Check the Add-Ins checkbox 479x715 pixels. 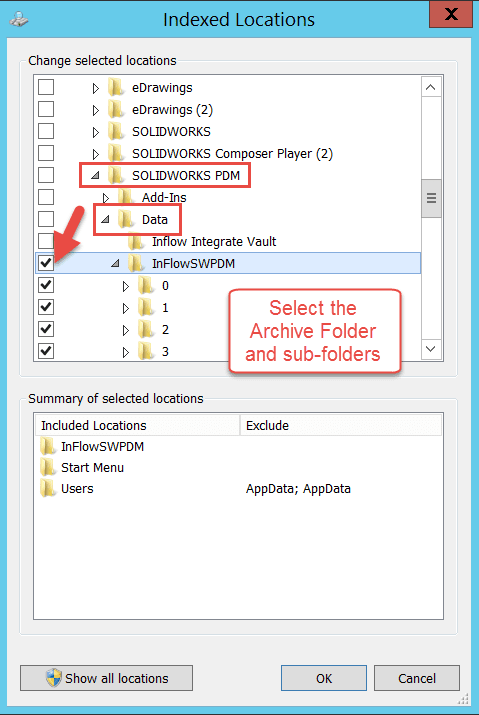[46, 197]
